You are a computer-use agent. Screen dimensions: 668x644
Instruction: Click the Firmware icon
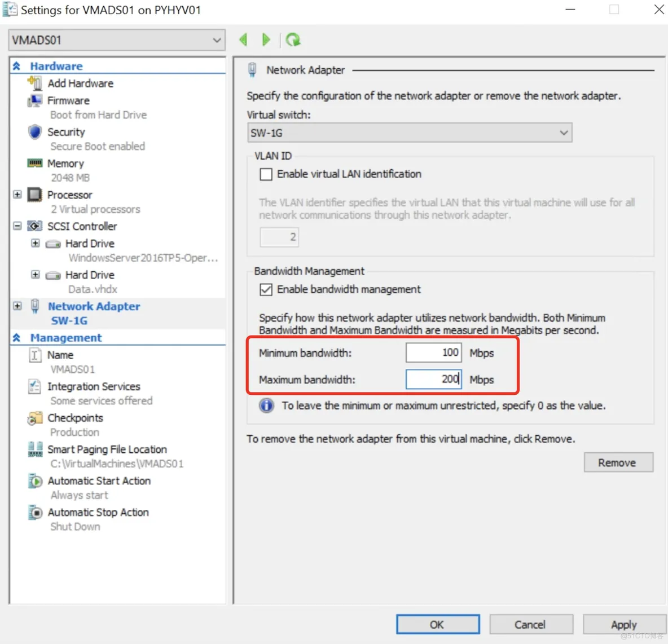pos(35,100)
